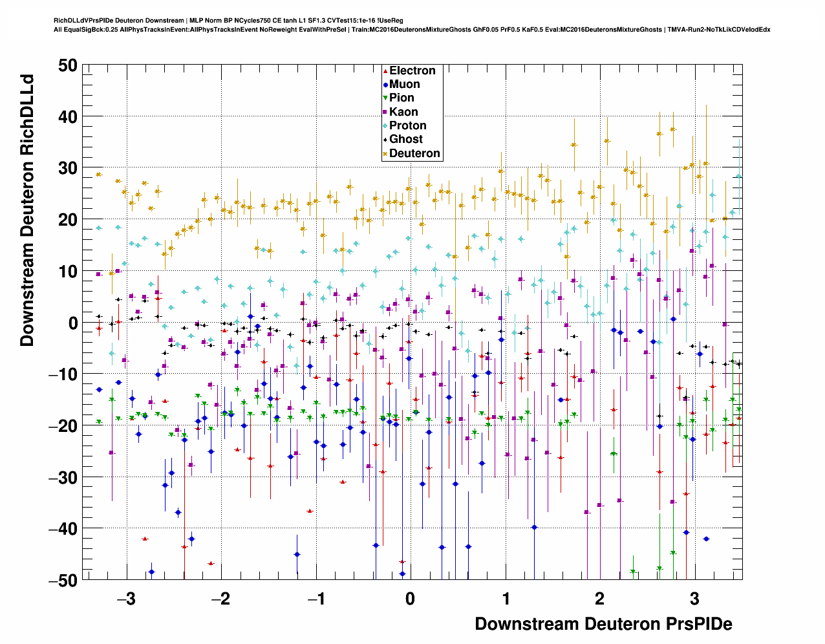Click the y-axis title 'Downstream Deuteron RichDLLd'
Viewport: 825px width, 644px height.
(27, 211)
